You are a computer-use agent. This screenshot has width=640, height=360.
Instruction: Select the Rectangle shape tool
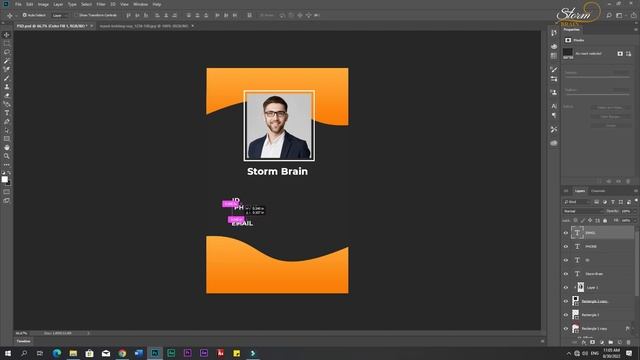[x=7, y=139]
